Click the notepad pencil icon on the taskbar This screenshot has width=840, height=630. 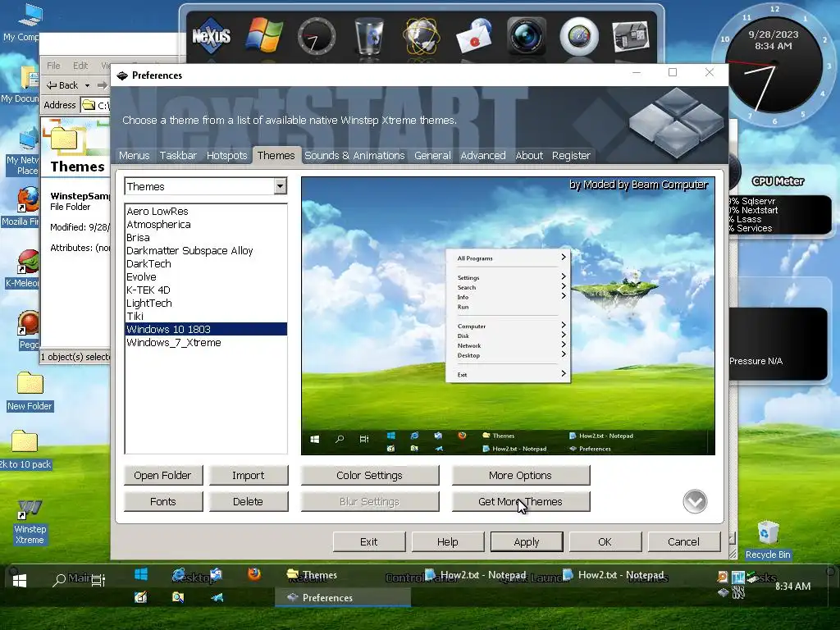click(141, 597)
